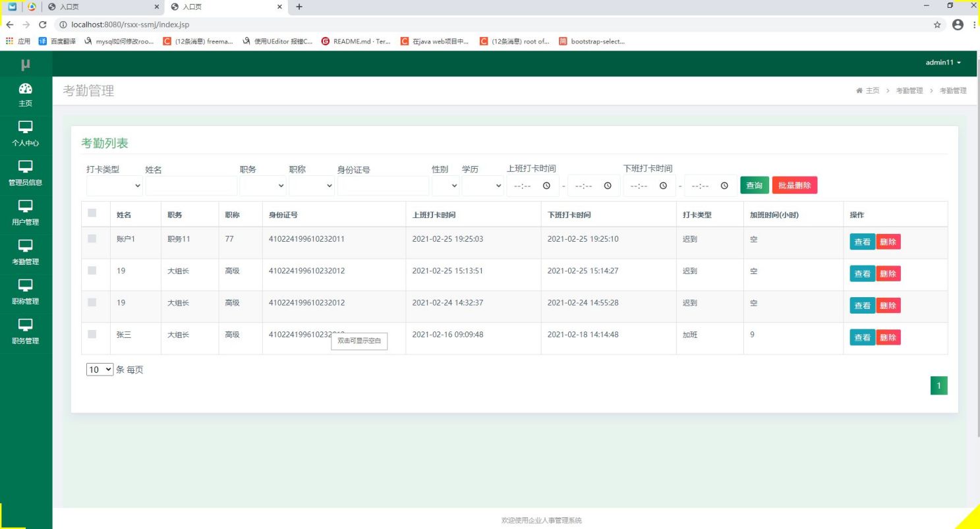Click the browser back arrow
This screenshot has height=529, width=980.
[x=9, y=24]
